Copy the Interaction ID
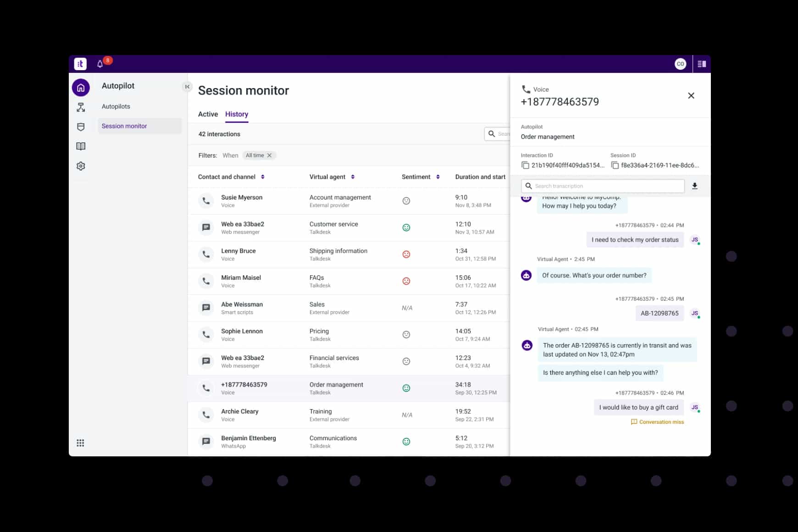Image resolution: width=798 pixels, height=532 pixels. [x=525, y=166]
